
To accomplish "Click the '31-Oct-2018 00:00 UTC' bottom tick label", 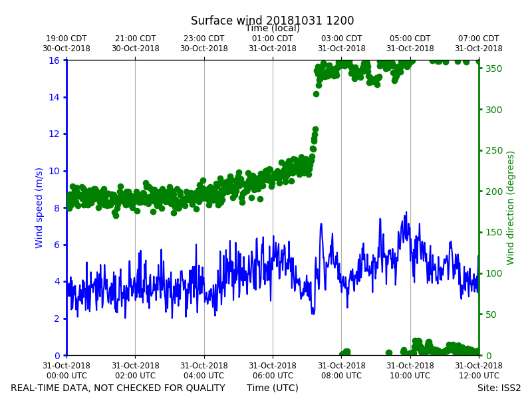I will click(66, 370).
